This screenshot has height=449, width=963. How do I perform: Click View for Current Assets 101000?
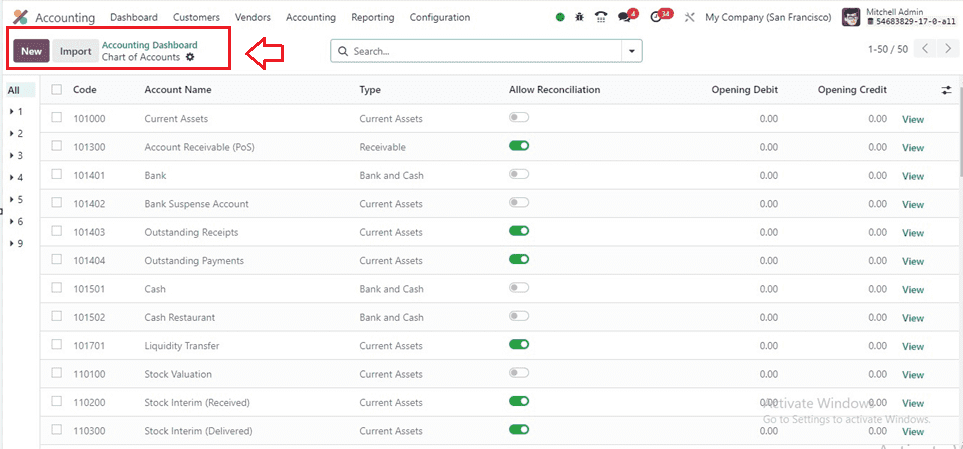tap(913, 120)
